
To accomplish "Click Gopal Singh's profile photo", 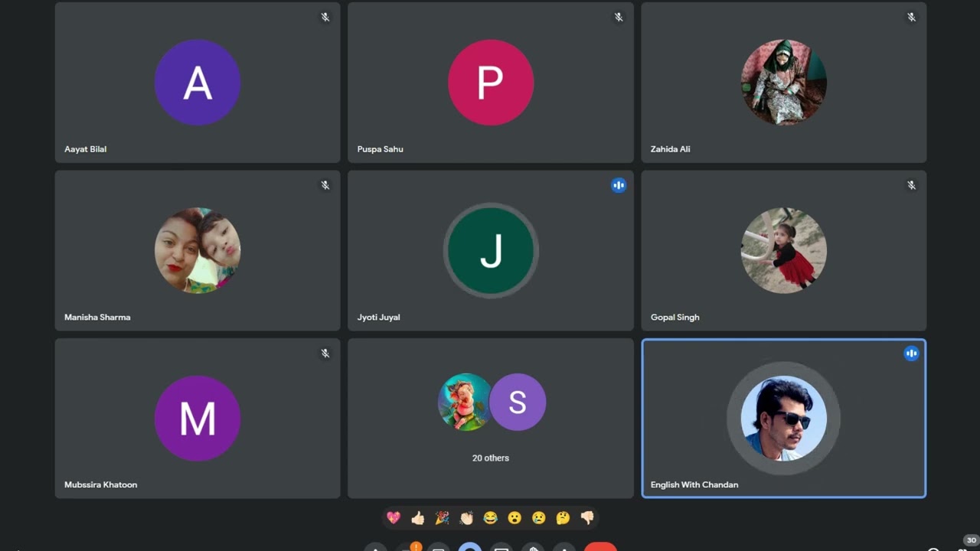I will pos(784,250).
